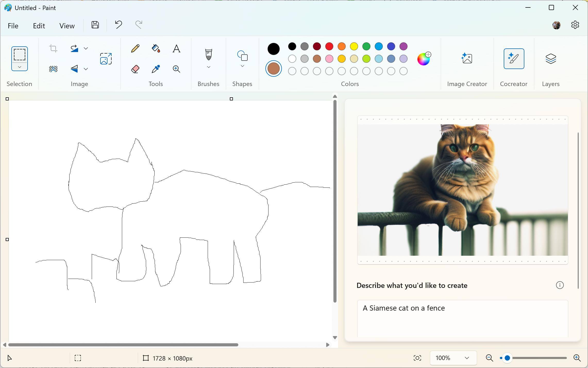Screen dimensions: 588x368
Task: Open the File menu
Action: (13, 26)
